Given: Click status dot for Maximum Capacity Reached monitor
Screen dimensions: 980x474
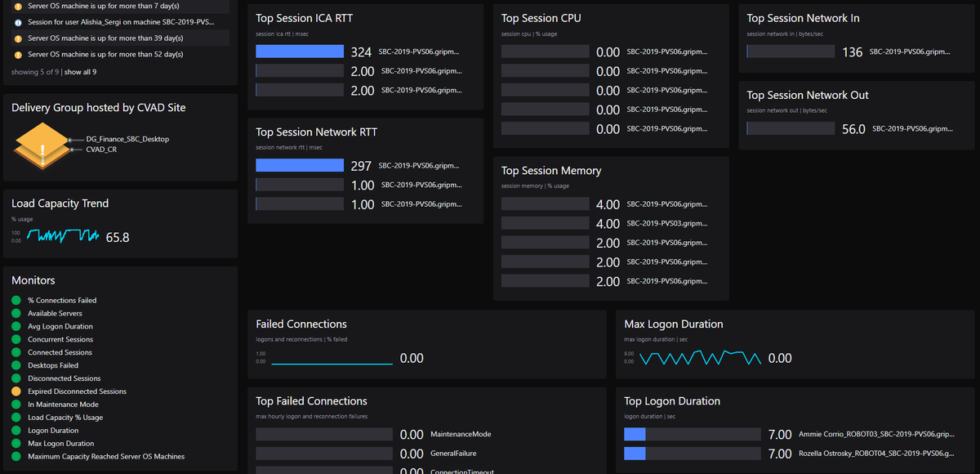Looking at the screenshot, I should (16, 456).
